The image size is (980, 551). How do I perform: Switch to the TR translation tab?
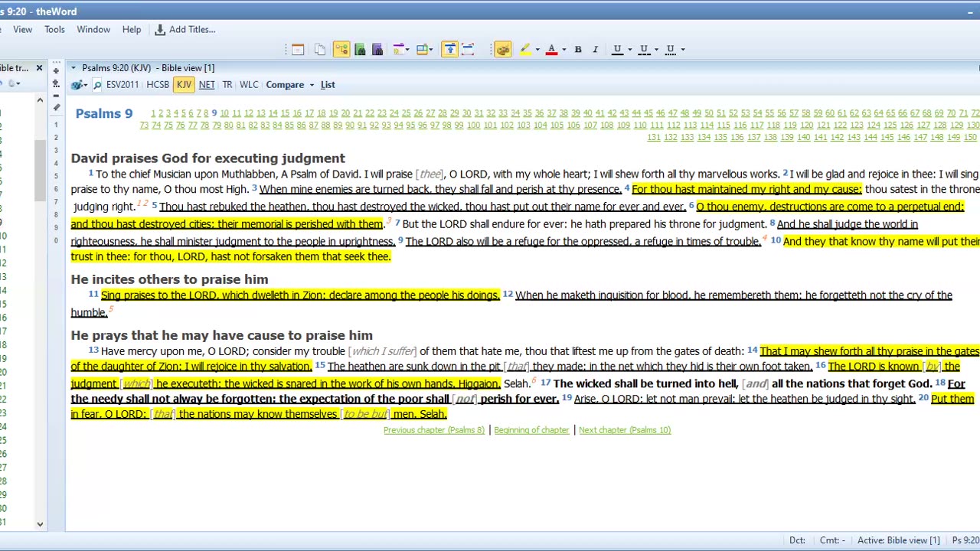(x=227, y=85)
